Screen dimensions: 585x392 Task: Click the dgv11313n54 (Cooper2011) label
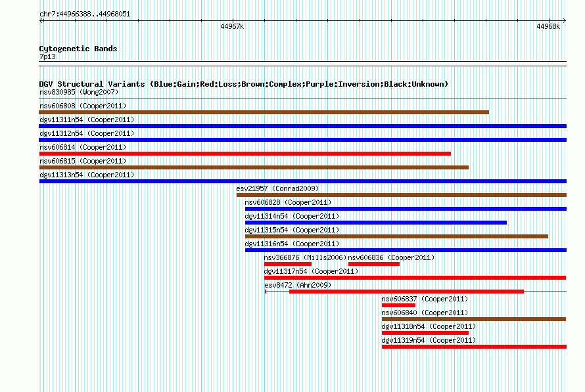tap(87, 175)
